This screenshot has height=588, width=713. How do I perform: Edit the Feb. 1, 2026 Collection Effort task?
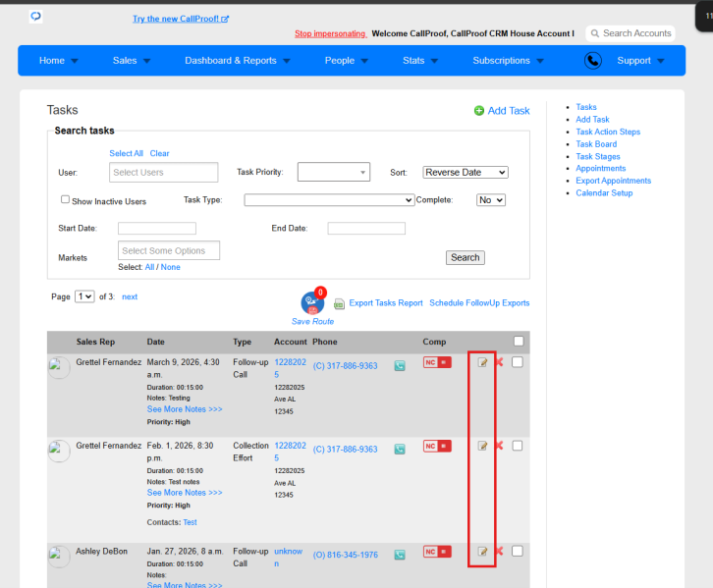point(482,446)
